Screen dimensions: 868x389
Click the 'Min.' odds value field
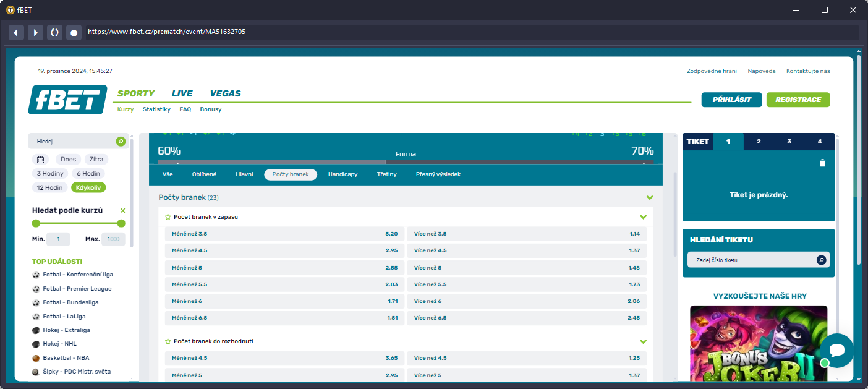tap(58, 239)
